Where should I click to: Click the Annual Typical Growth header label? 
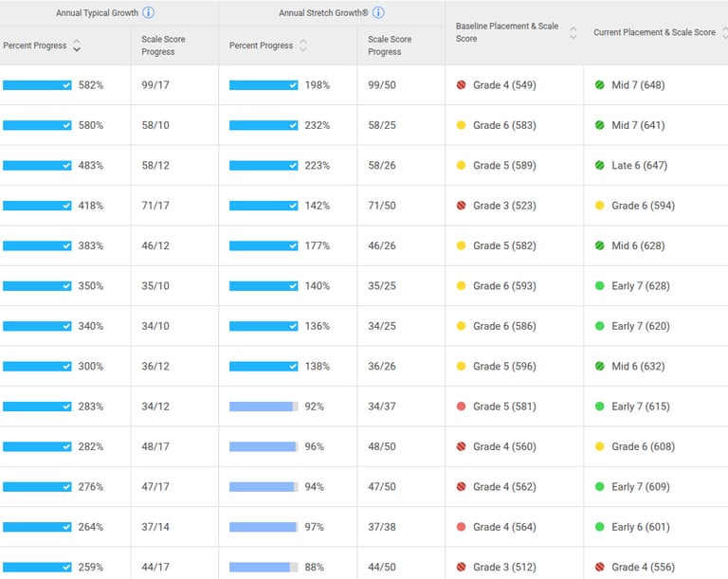(97, 13)
